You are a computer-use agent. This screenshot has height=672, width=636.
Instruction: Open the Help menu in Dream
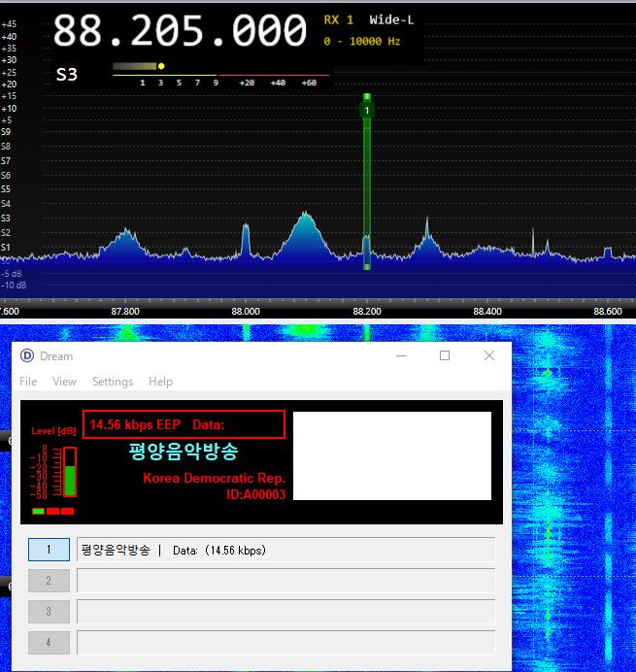(161, 382)
